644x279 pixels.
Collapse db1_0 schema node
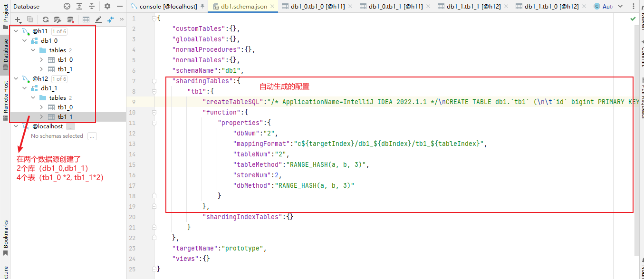pyautogui.click(x=25, y=40)
